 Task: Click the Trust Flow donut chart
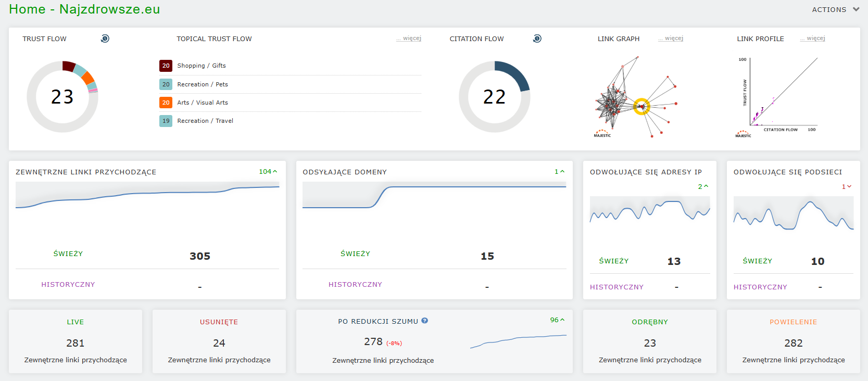[62, 97]
